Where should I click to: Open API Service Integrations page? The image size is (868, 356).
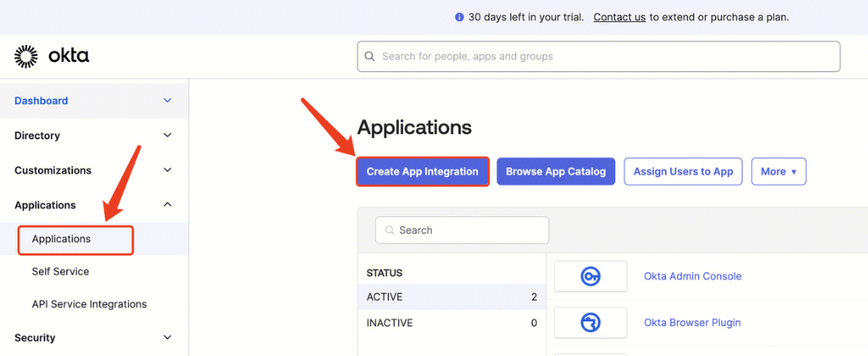[x=89, y=304]
